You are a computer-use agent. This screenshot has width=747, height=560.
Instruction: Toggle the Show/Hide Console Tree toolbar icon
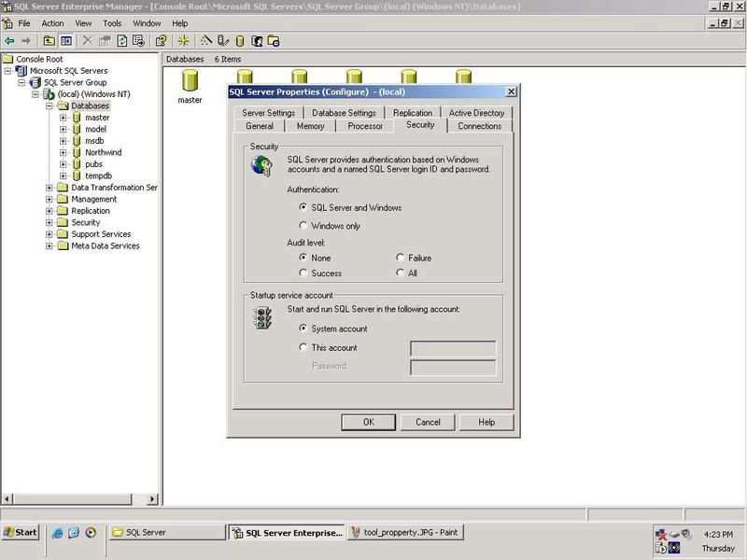[66, 41]
